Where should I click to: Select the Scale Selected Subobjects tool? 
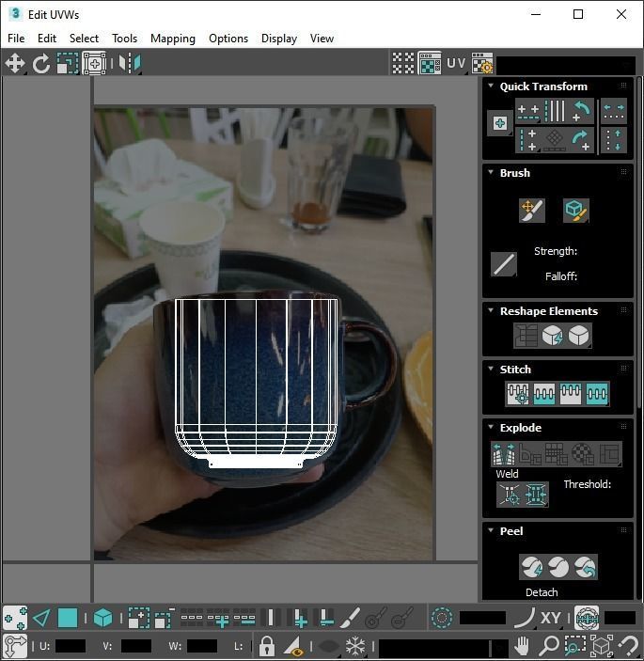68,63
